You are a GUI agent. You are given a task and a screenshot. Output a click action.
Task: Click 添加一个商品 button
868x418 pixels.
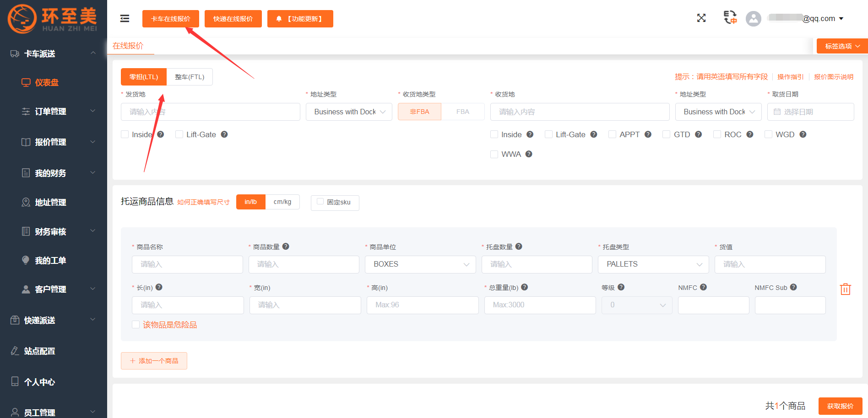154,361
